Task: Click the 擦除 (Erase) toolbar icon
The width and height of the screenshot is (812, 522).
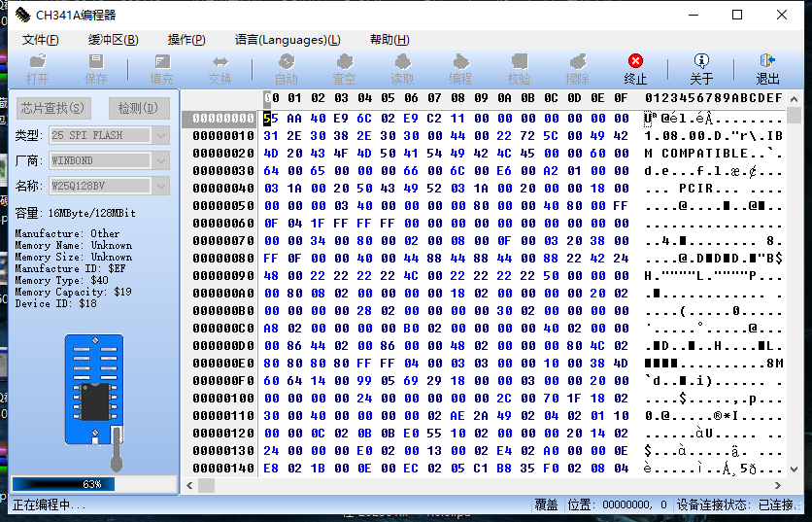Action: (x=577, y=68)
